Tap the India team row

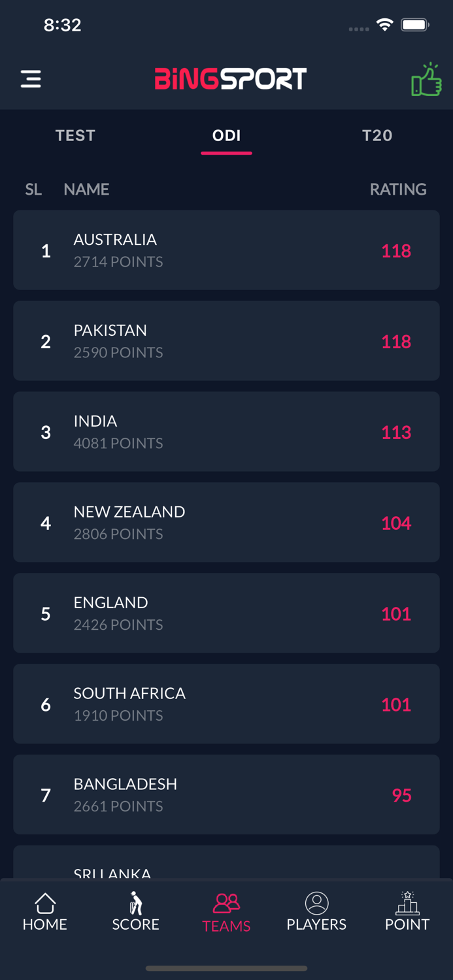226,432
